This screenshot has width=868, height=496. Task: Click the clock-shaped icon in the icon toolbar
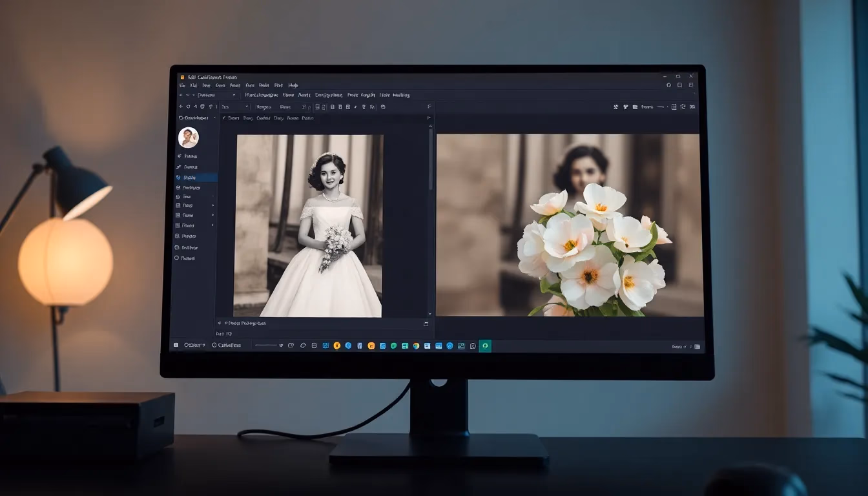pos(383,107)
